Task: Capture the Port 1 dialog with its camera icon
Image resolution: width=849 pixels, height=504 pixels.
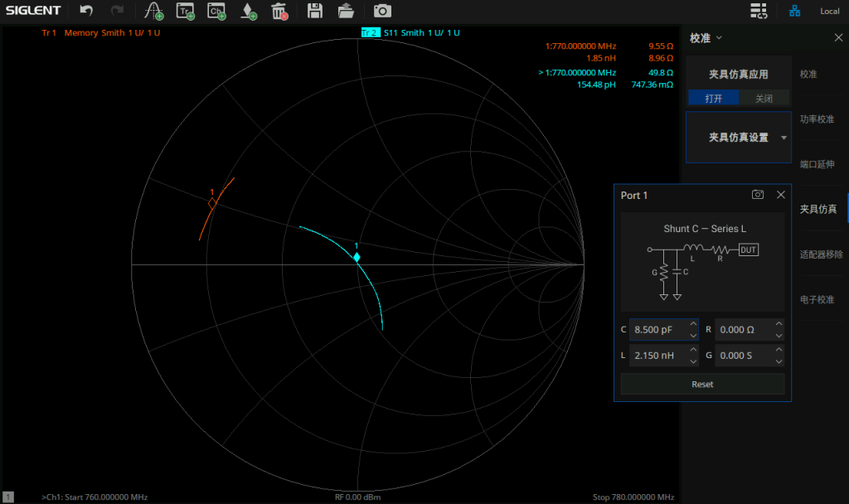Action: click(757, 195)
